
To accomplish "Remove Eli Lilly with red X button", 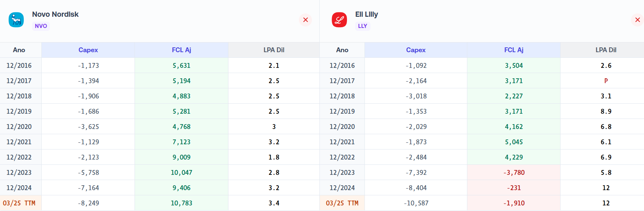I will (637, 20).
